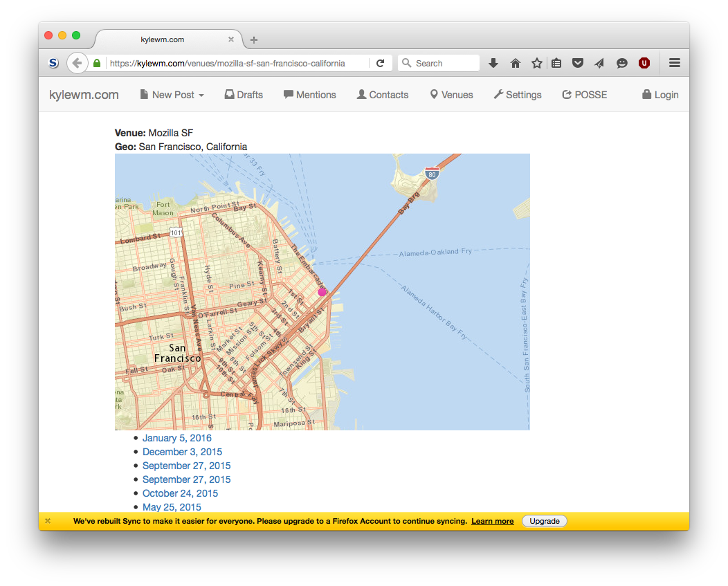Click the S extension icon beside back button

(x=53, y=63)
